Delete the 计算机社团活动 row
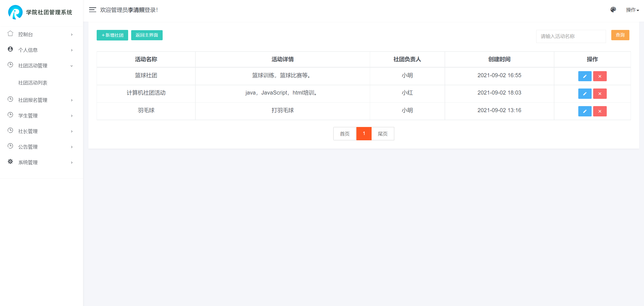This screenshot has height=306, width=644. 600,94
